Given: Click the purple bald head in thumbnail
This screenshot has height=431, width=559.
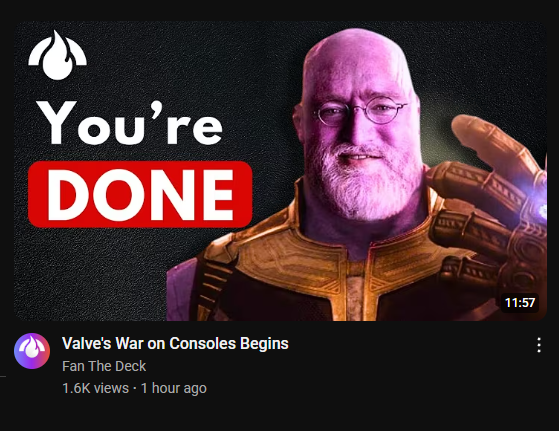Looking at the screenshot, I should pos(357,61).
